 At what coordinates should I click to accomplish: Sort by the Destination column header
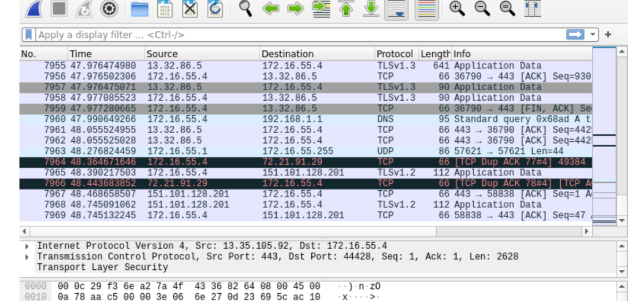(317, 54)
